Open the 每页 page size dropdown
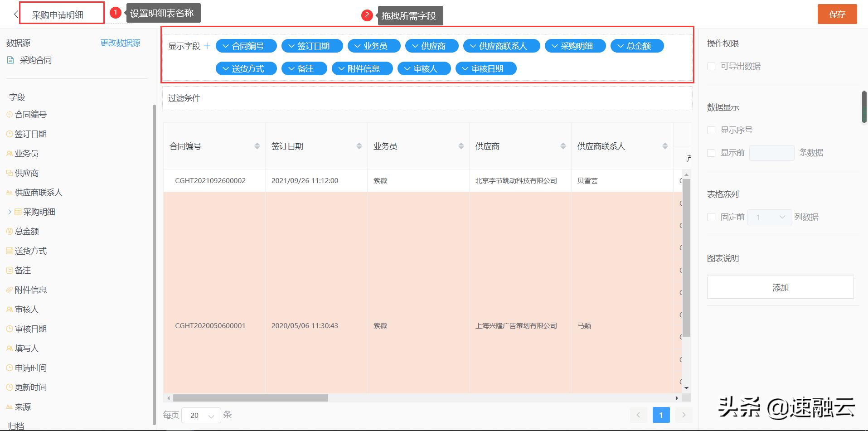This screenshot has width=868, height=431. click(x=201, y=415)
